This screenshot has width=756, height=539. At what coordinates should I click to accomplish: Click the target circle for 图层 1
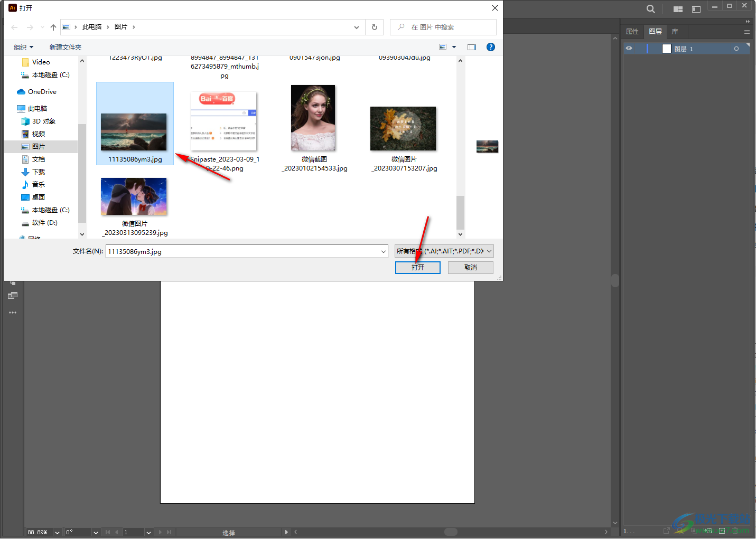[x=736, y=49]
